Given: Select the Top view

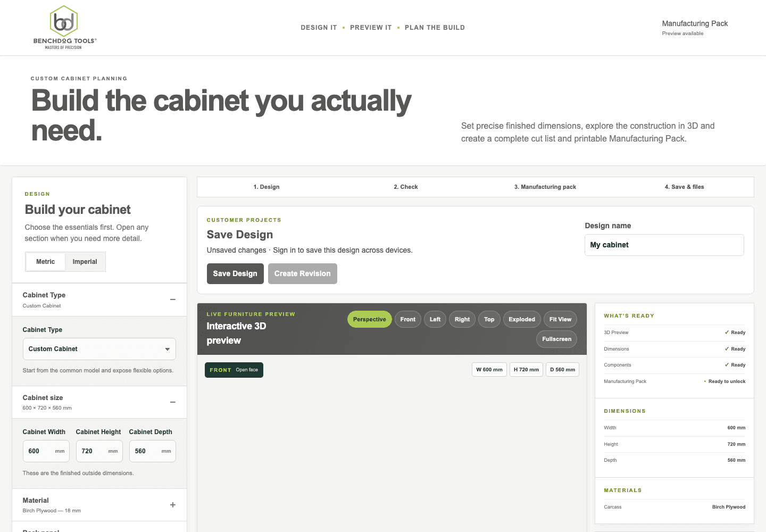Looking at the screenshot, I should coord(489,319).
